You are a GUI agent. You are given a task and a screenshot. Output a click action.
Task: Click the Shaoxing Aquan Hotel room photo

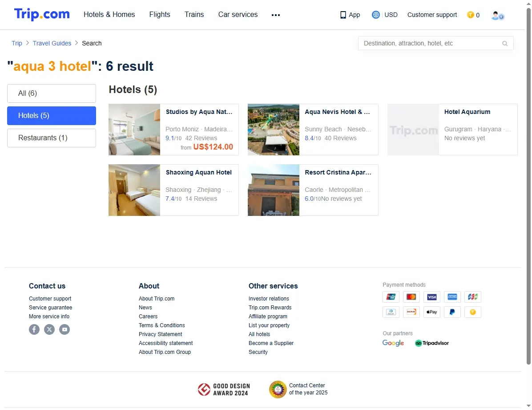(x=134, y=190)
